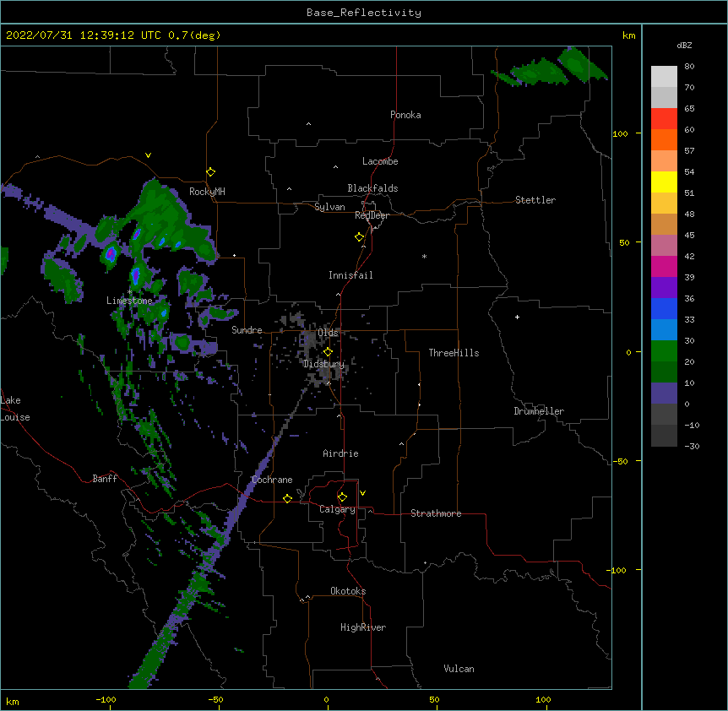Image resolution: width=728 pixels, height=711 pixels.
Task: Click the yellow diamond marker above Calgary label
Action: 342,497
